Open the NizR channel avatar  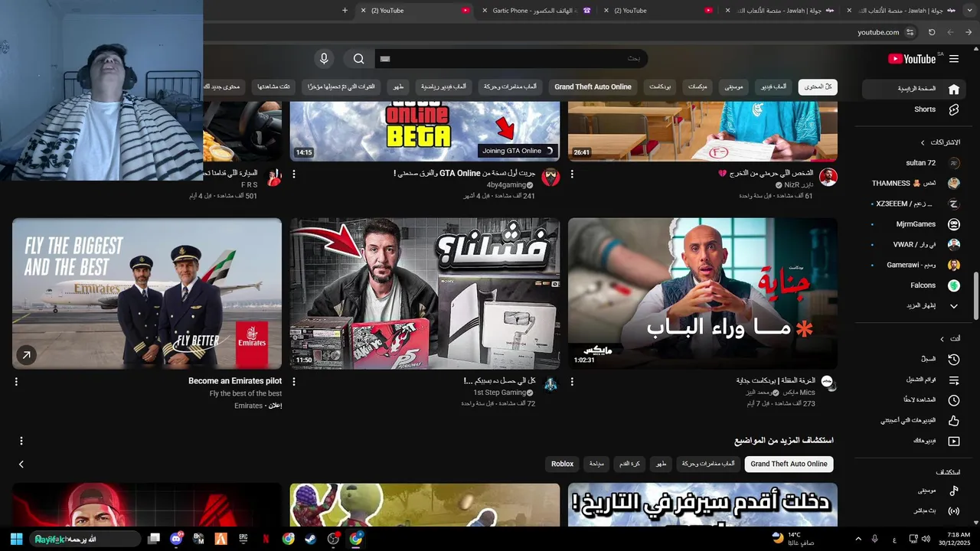[828, 178]
